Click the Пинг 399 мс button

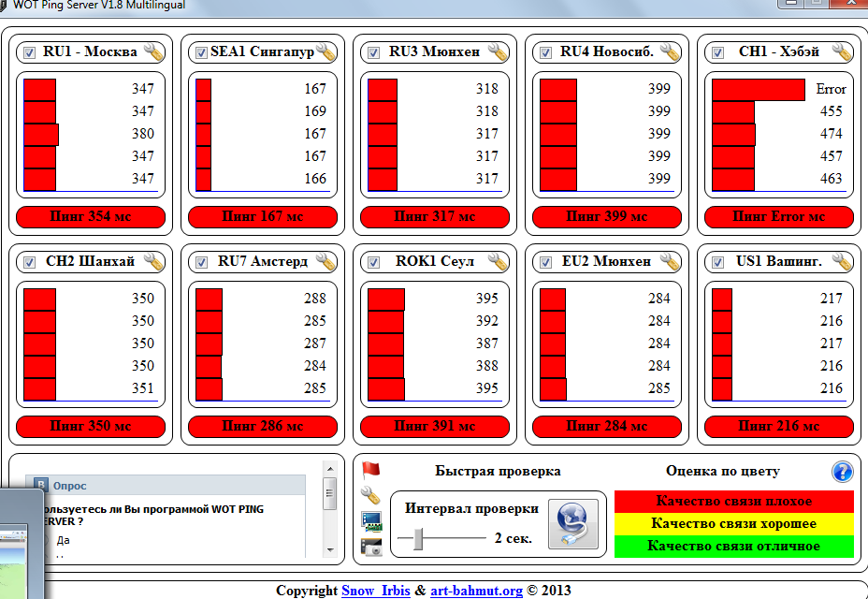point(607,216)
